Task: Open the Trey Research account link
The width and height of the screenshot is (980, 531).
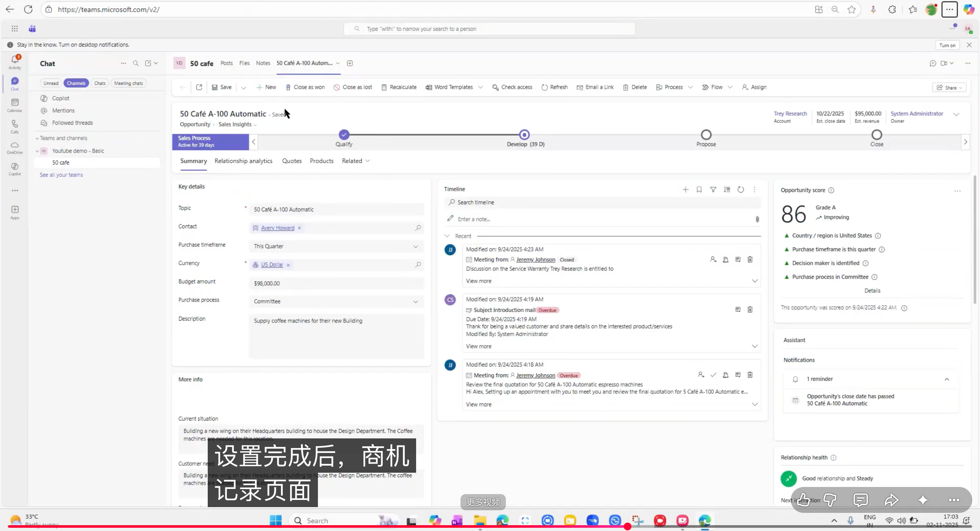Action: pos(790,114)
